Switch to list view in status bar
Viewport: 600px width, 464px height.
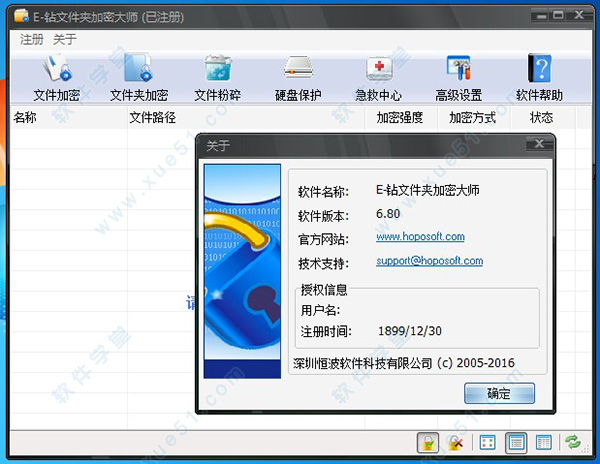pos(516,443)
